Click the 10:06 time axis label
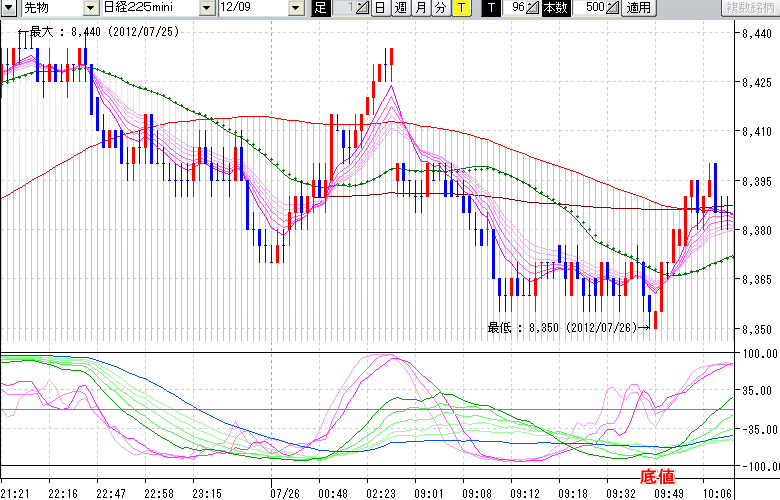The width and height of the screenshot is (780, 500). 717,494
